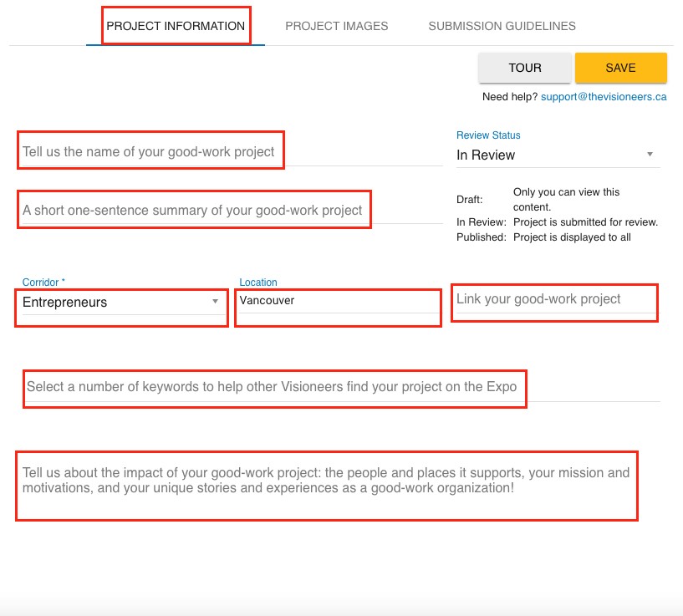Open the Review Status dropdown showing In Review

click(552, 155)
